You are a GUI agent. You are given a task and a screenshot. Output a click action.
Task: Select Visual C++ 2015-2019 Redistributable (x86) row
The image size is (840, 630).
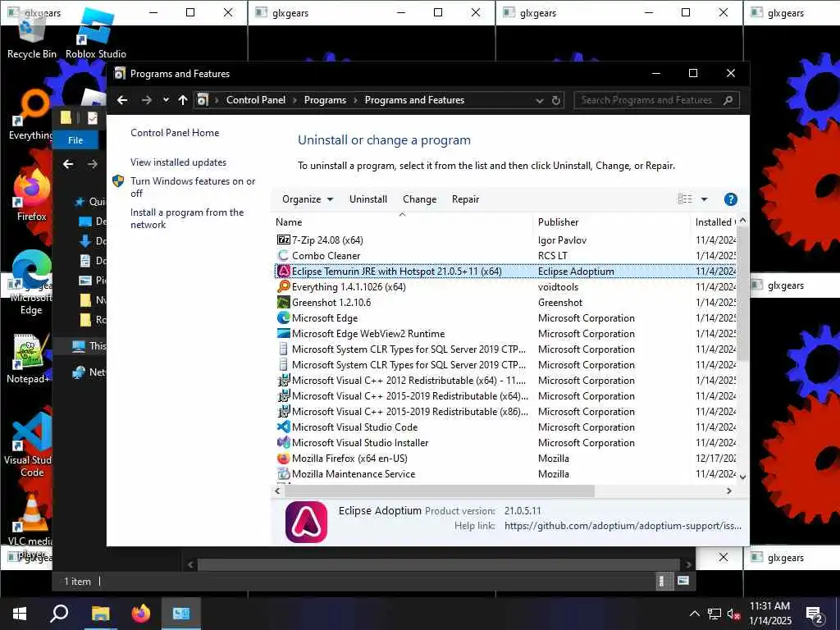(505, 412)
